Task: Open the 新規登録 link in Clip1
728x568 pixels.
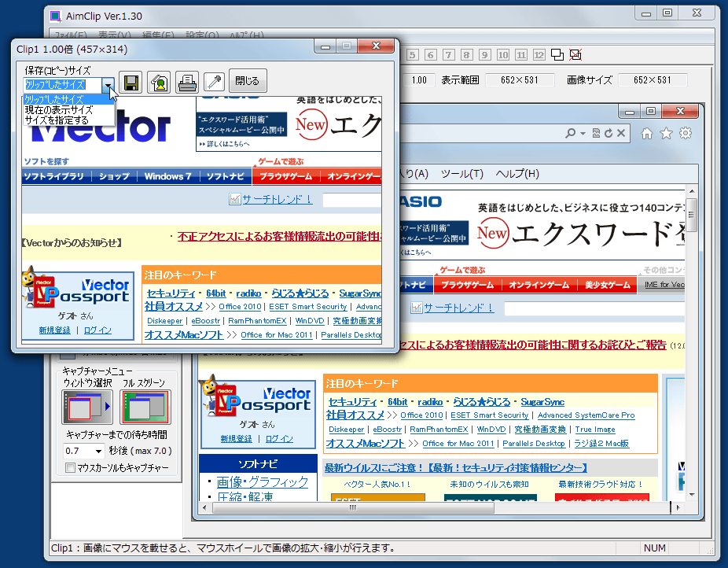Action: point(55,330)
